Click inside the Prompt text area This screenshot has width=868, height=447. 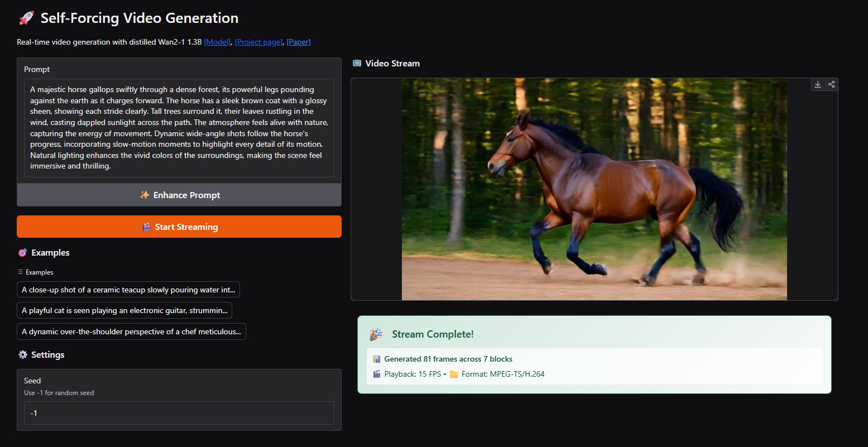click(x=179, y=128)
